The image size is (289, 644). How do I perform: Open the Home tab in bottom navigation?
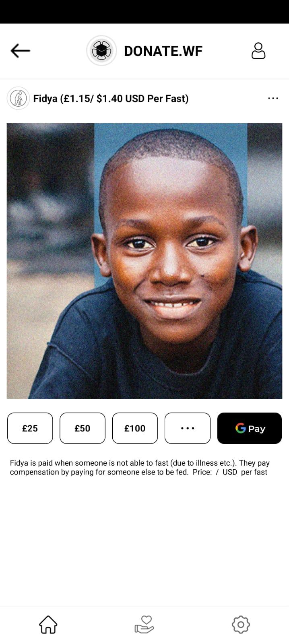(x=48, y=625)
